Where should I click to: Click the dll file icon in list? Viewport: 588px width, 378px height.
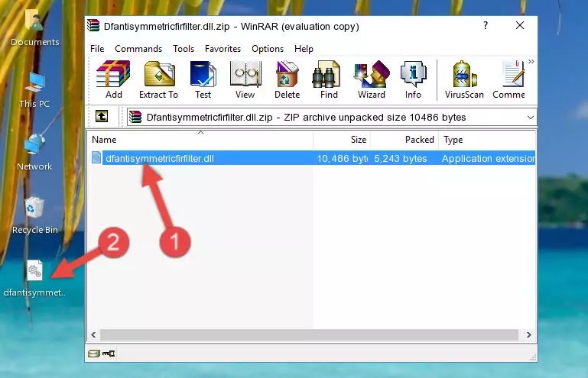96,158
